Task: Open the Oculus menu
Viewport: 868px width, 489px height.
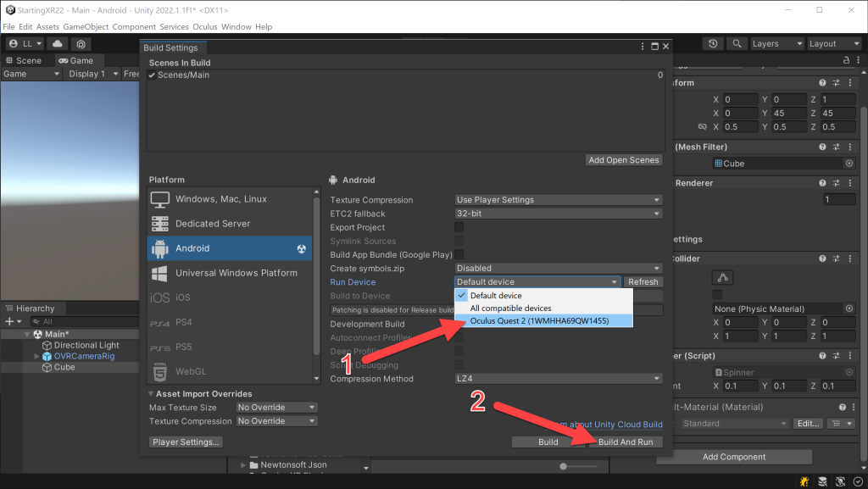Action: click(205, 26)
